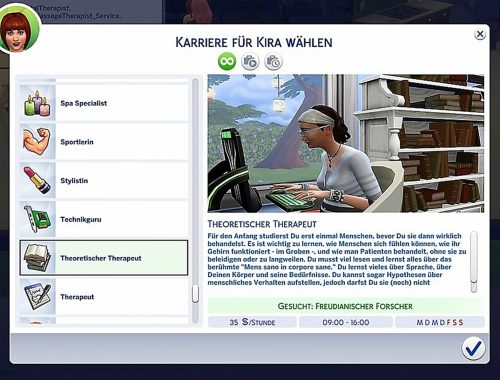Toggle the briefcase play career filter
The image size is (500, 380).
(250, 62)
